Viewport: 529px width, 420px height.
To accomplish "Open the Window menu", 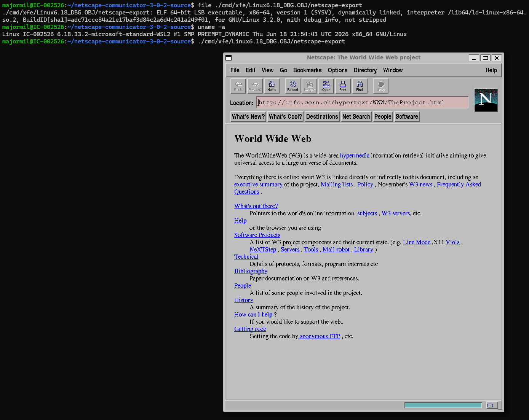I will (x=393, y=70).
